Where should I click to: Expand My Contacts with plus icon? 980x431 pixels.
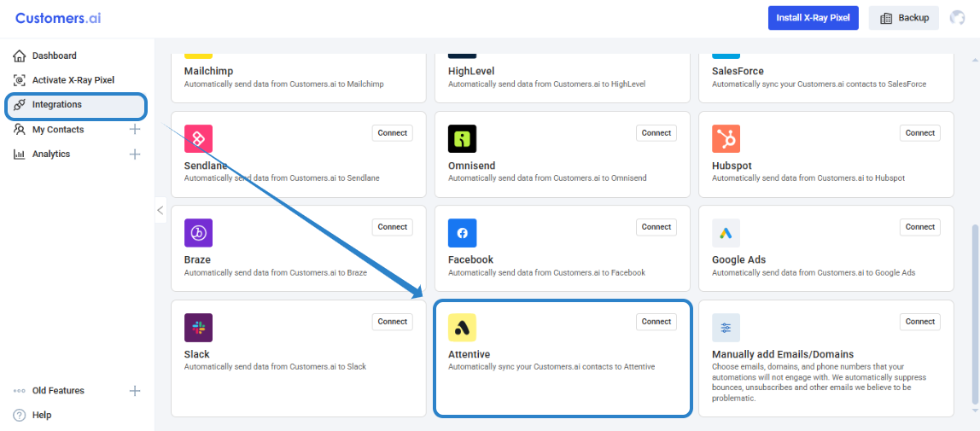(134, 130)
